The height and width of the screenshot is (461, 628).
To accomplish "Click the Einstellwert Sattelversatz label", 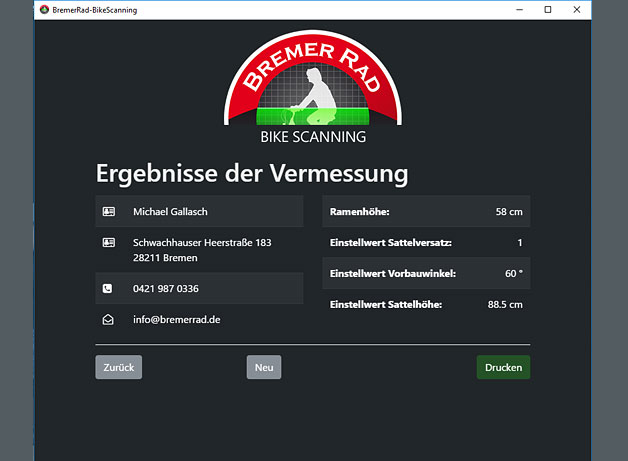I will point(391,242).
